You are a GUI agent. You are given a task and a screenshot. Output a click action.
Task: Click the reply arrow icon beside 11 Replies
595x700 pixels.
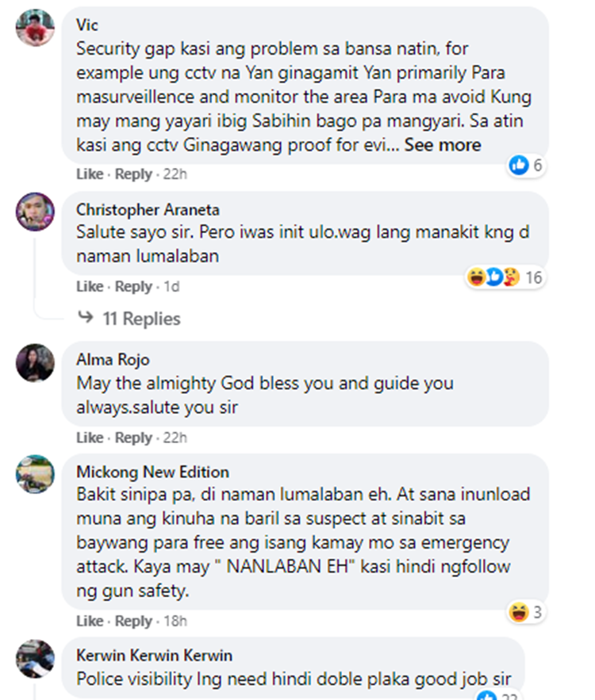86,317
